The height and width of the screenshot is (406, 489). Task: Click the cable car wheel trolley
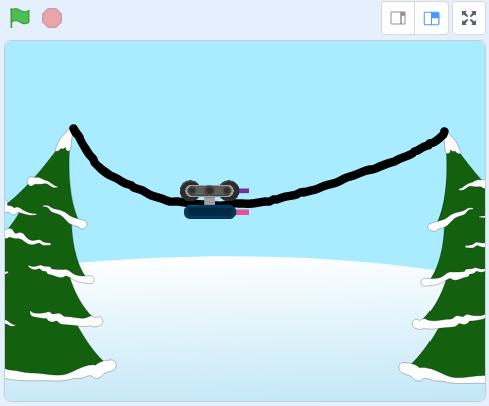(209, 190)
